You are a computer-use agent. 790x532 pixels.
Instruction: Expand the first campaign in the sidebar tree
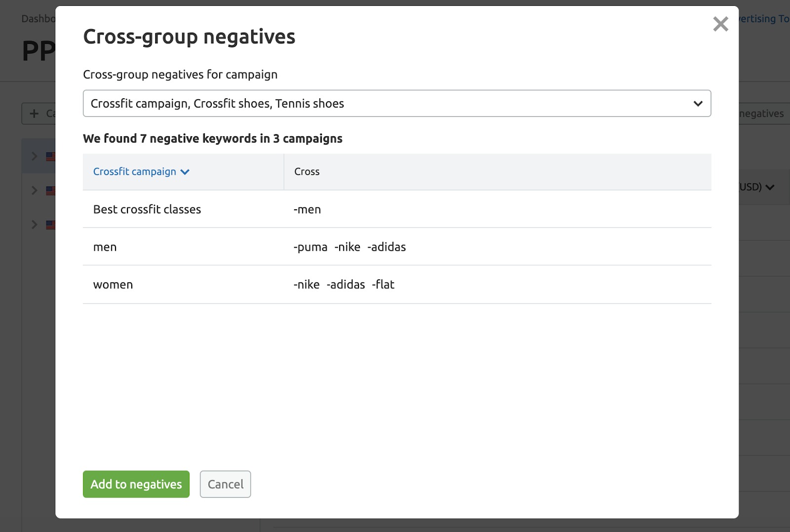(x=34, y=156)
